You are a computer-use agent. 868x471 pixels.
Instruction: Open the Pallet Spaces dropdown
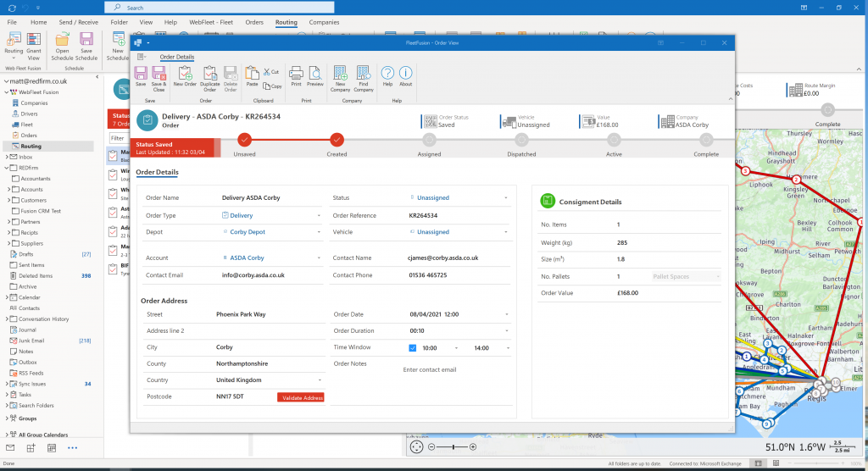tap(719, 276)
